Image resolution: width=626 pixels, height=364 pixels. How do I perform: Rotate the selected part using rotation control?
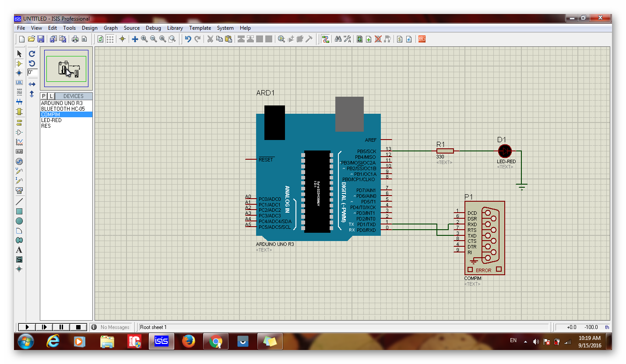pyautogui.click(x=32, y=53)
